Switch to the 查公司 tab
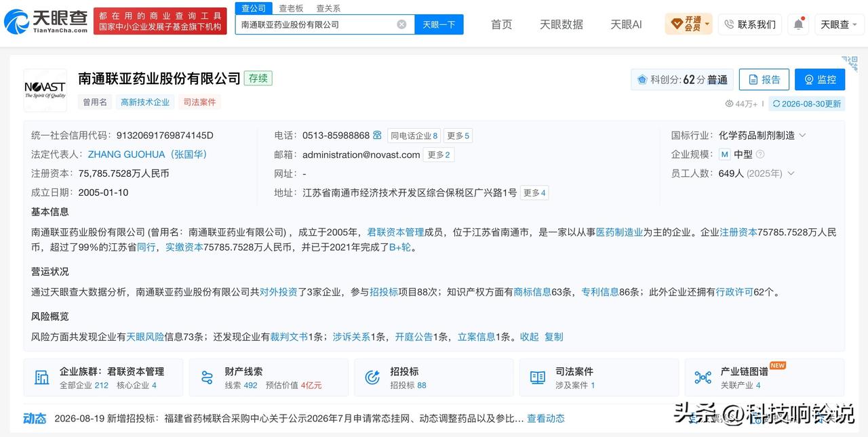The height and width of the screenshot is (437, 868). (x=254, y=8)
